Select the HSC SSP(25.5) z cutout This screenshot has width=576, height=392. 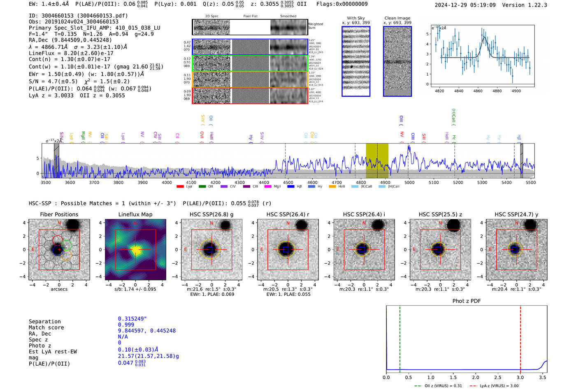pos(440,250)
